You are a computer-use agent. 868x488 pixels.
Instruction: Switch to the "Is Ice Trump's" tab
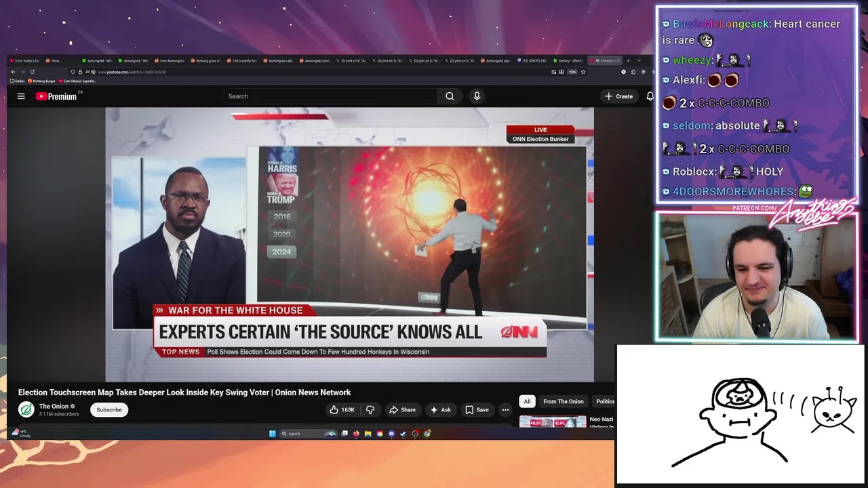(x=24, y=61)
